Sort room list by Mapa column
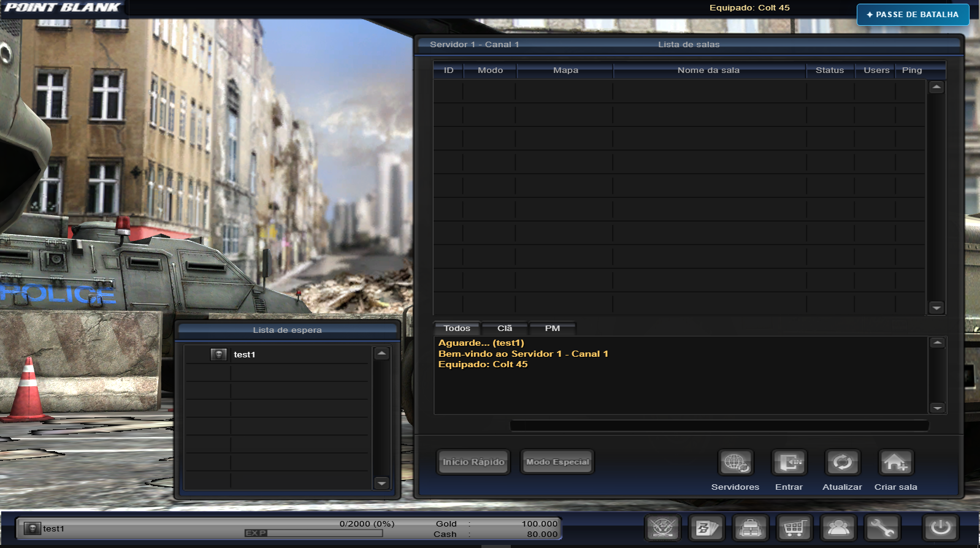Screen dimensions: 980x548 tap(565, 70)
